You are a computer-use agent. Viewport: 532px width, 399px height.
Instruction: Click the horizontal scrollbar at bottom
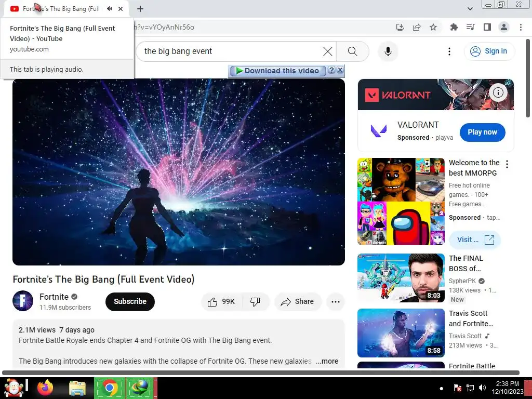pyautogui.click(x=261, y=373)
